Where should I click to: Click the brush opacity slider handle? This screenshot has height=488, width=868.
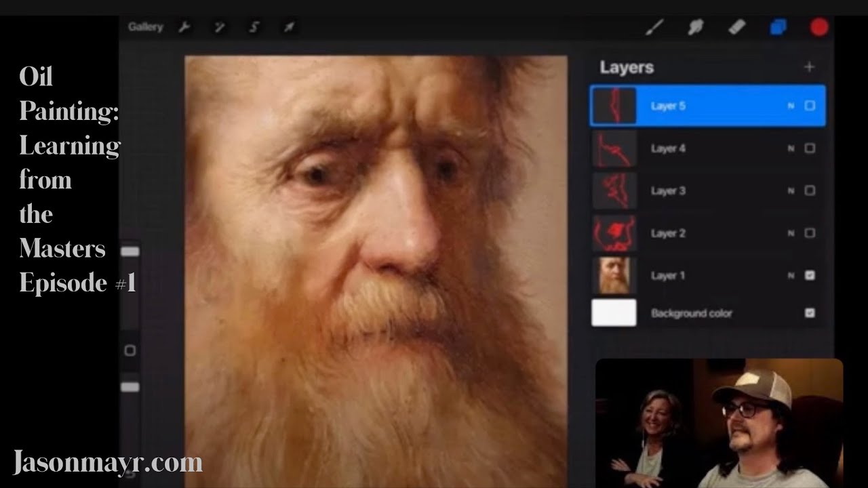pos(130,387)
